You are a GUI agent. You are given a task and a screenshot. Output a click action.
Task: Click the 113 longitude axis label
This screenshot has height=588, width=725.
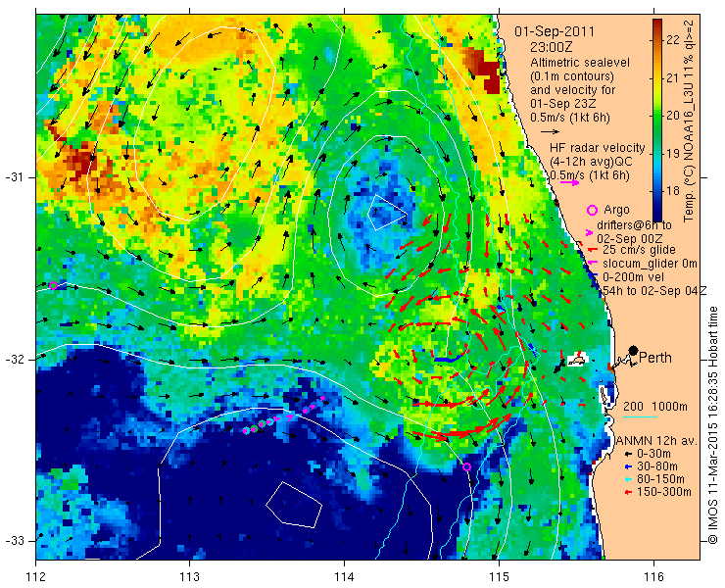click(189, 577)
